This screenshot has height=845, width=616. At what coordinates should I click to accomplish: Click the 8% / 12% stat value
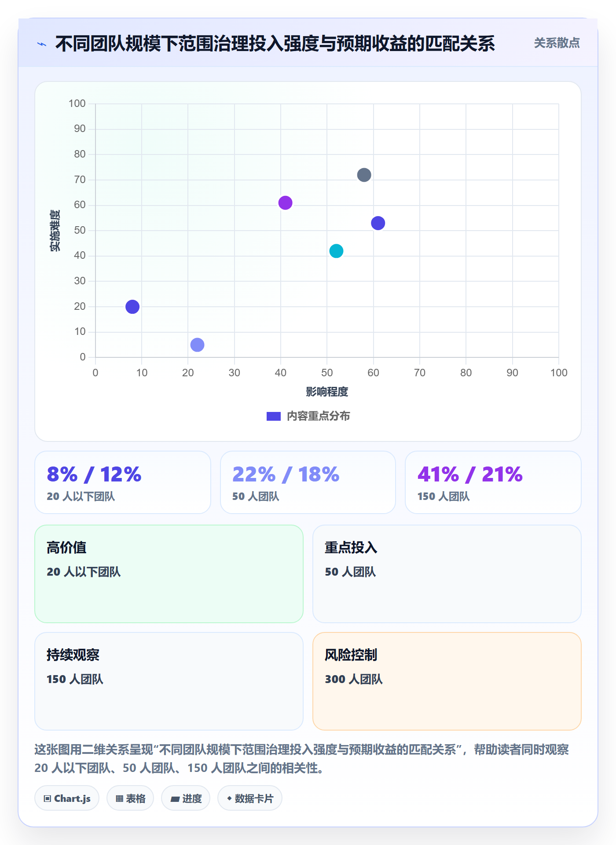(94, 474)
